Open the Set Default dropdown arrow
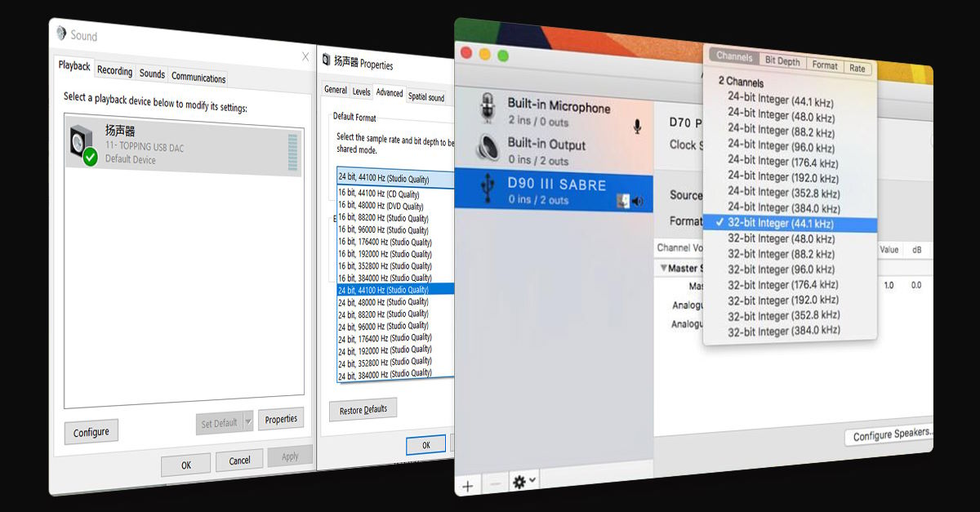This screenshot has height=512, width=980. 248,422
